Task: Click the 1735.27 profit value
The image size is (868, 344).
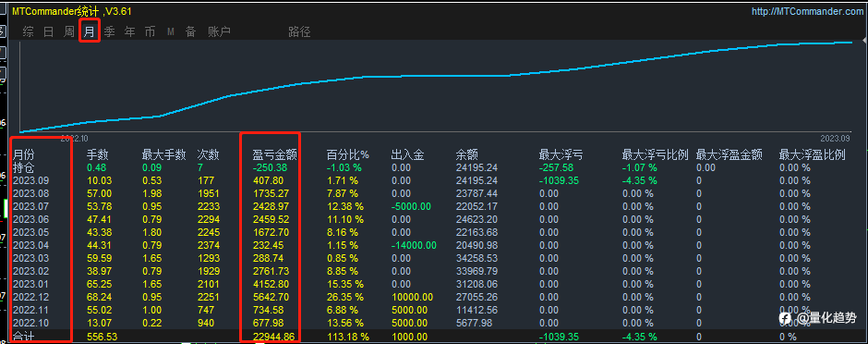Action: click(x=271, y=193)
